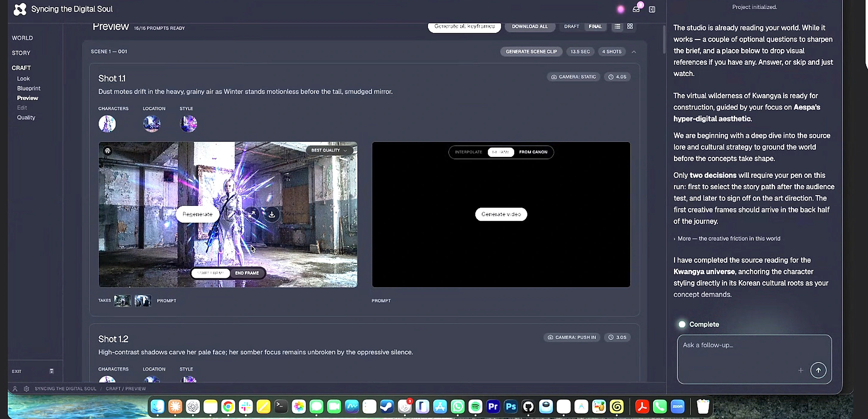Open Finder in the dock
The height and width of the screenshot is (419, 868).
pos(157,406)
